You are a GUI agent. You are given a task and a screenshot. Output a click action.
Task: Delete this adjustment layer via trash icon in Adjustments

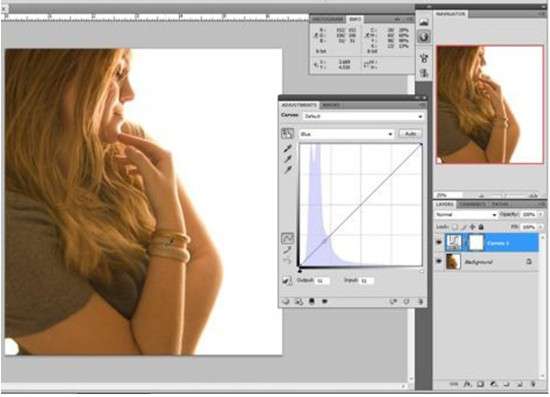420,301
